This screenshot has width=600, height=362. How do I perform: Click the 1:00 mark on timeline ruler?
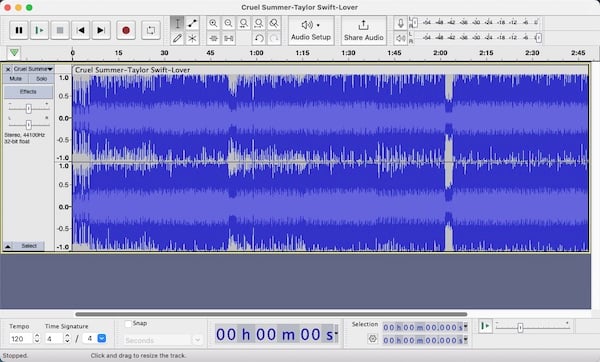coord(256,53)
